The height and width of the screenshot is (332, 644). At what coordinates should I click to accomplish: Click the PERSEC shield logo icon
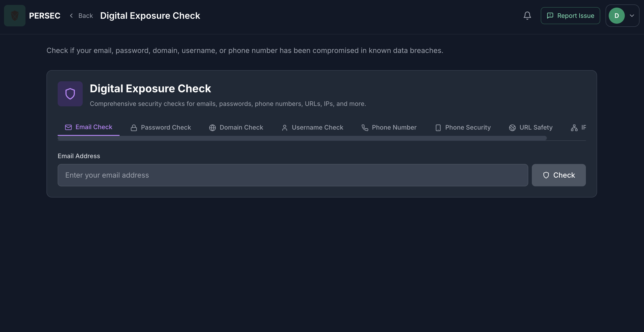15,16
